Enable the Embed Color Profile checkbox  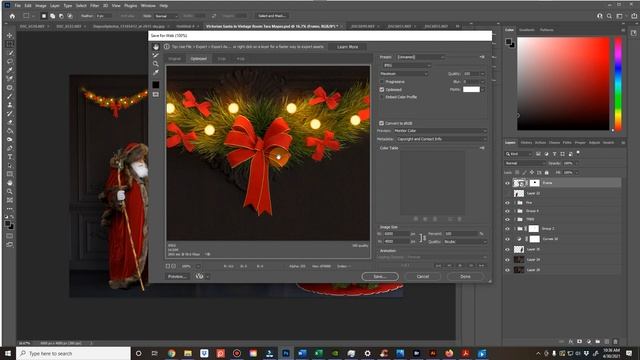(382, 97)
